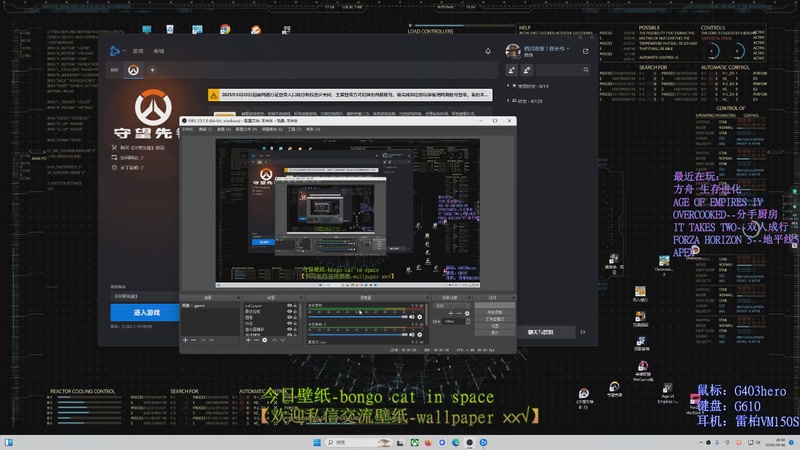Collapse Battle.net chat panel arrow

[583, 332]
